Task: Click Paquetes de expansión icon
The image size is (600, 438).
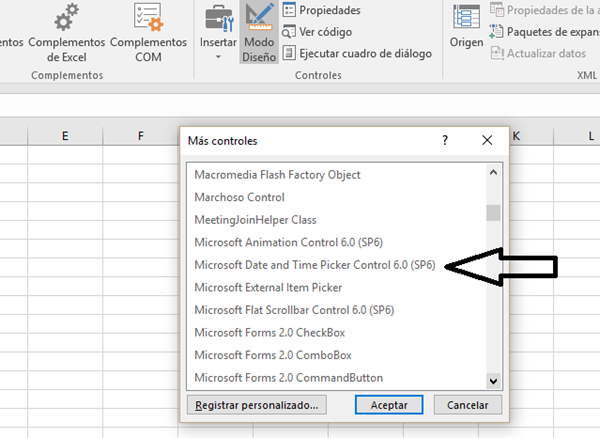Action: tap(496, 32)
